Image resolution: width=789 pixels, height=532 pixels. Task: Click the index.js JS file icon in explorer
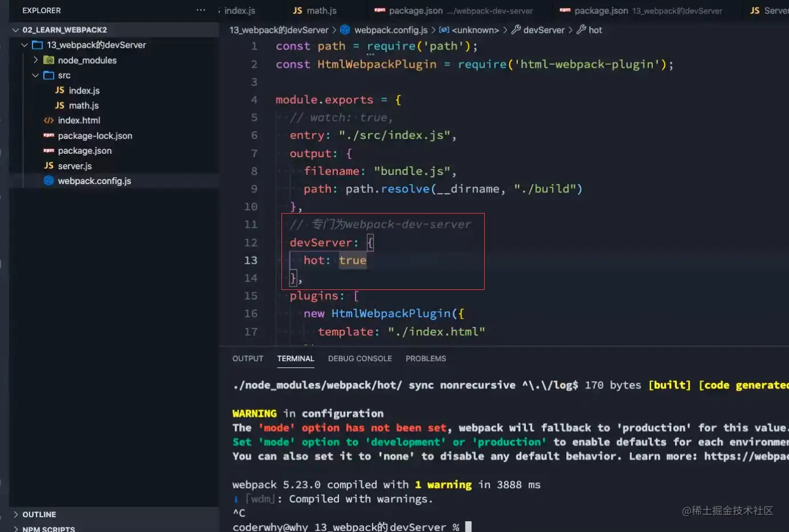60,90
